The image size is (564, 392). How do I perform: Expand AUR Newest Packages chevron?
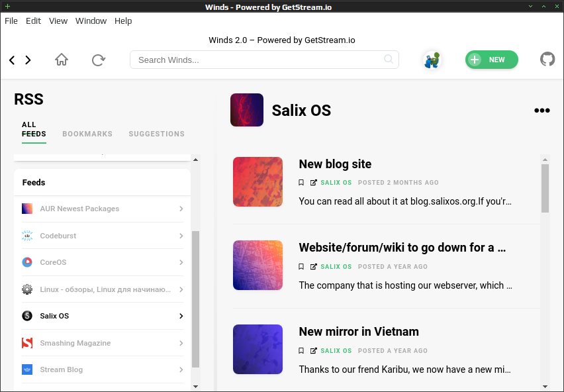[x=181, y=209]
